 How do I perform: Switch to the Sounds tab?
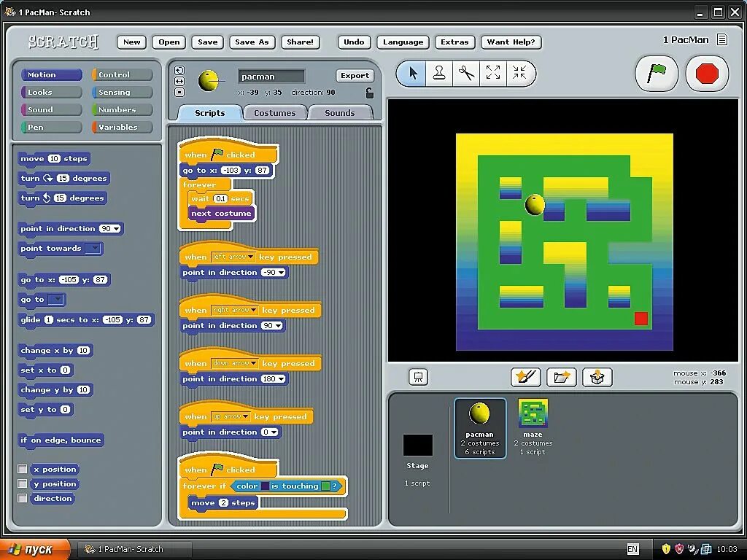tap(340, 113)
